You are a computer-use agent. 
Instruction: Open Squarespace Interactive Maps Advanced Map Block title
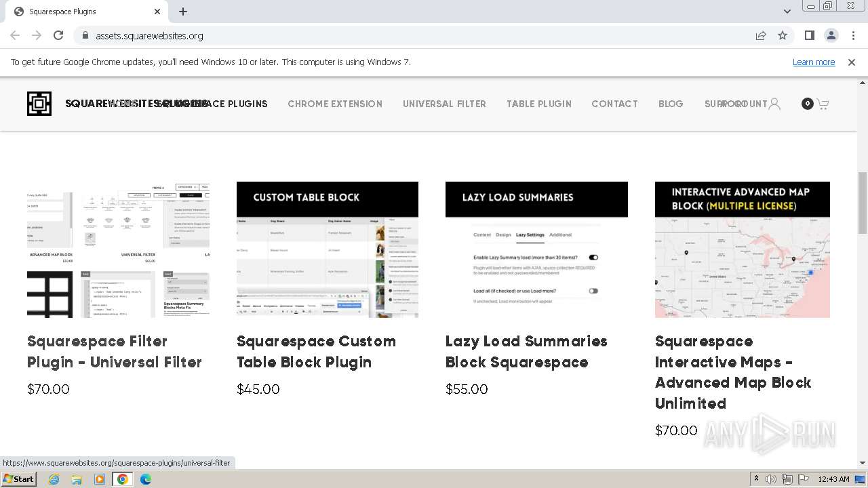733,372
